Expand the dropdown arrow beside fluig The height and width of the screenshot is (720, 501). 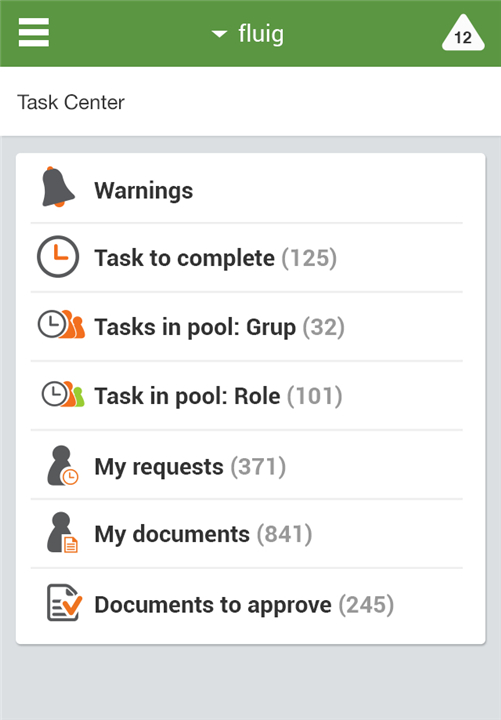(x=219, y=34)
